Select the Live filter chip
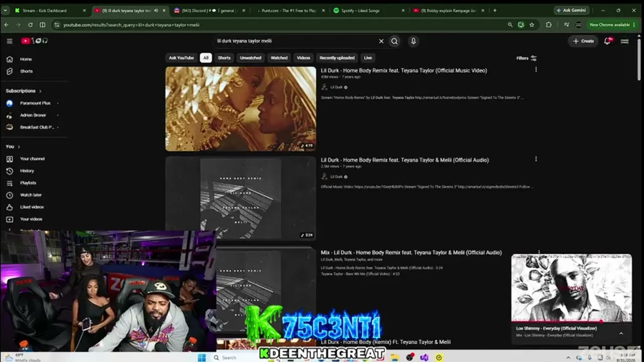 click(368, 58)
